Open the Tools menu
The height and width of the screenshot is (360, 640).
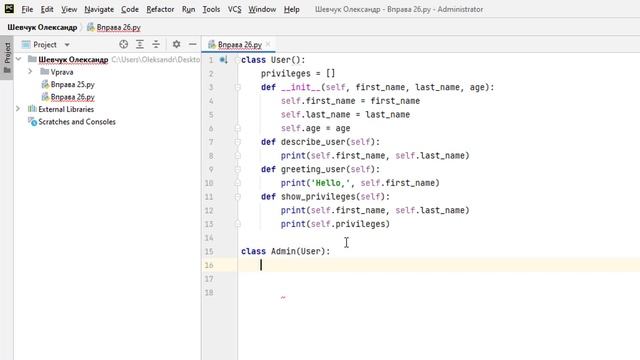(x=211, y=9)
